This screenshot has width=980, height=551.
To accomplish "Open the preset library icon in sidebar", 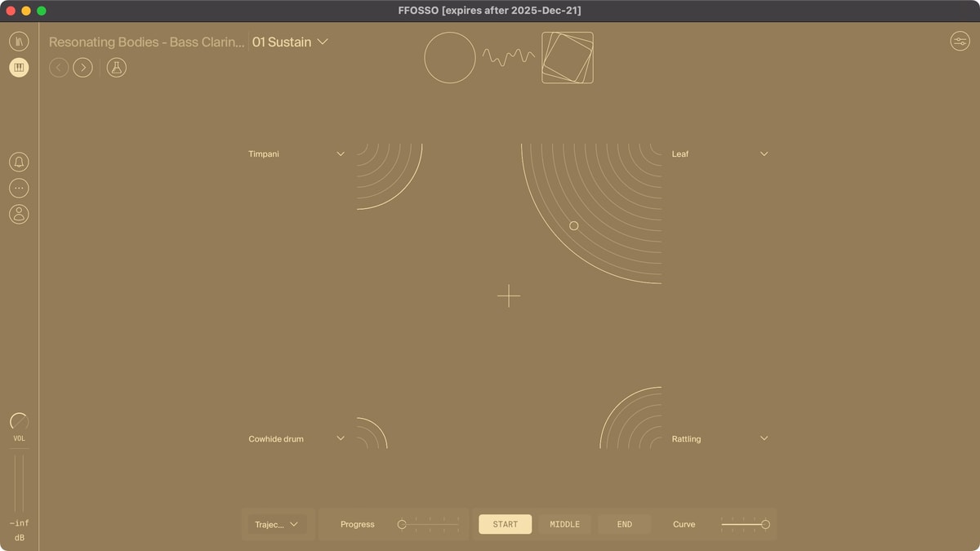I will (x=19, y=41).
